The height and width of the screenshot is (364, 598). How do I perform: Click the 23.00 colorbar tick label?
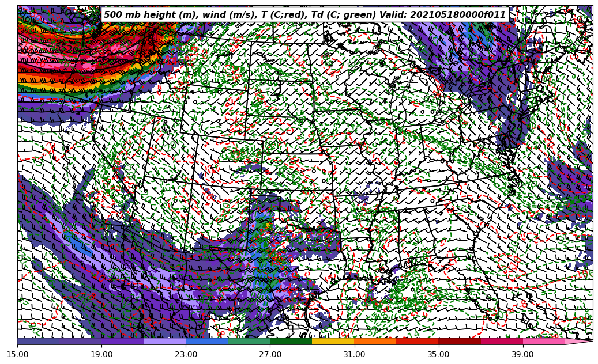click(x=186, y=354)
